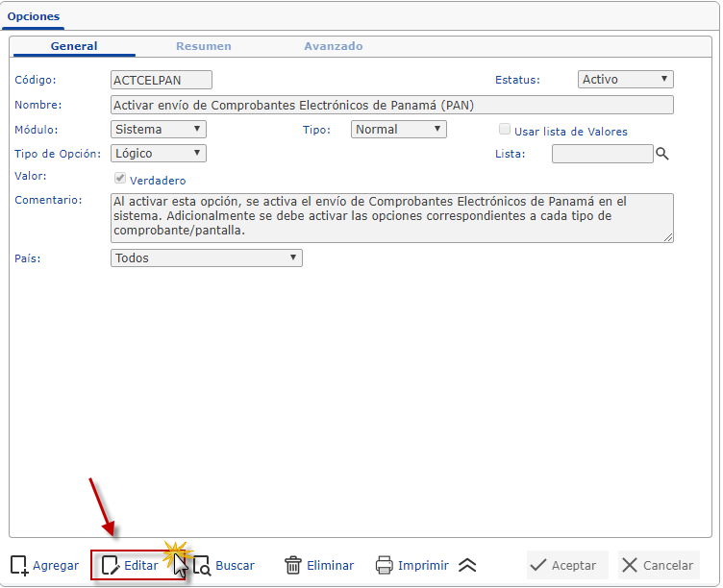Click the Eliminar trash can icon

(x=293, y=565)
